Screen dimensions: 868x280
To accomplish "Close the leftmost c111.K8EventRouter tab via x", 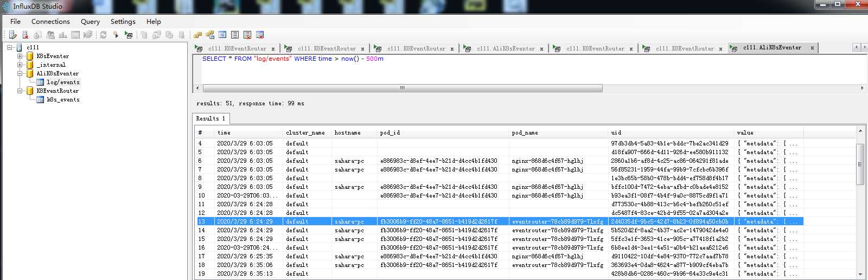I will [273, 49].
